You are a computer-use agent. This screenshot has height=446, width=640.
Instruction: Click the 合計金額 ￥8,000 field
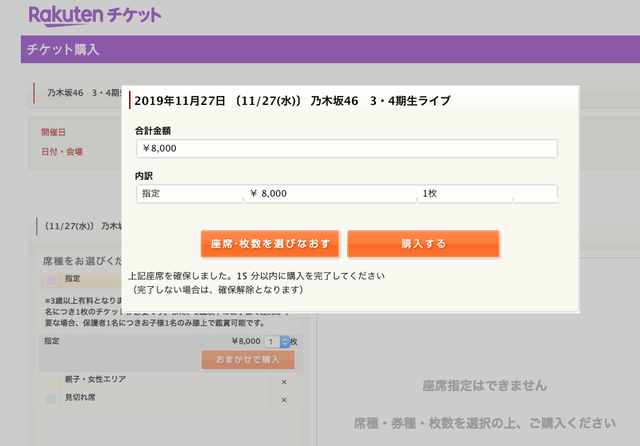coord(347,148)
